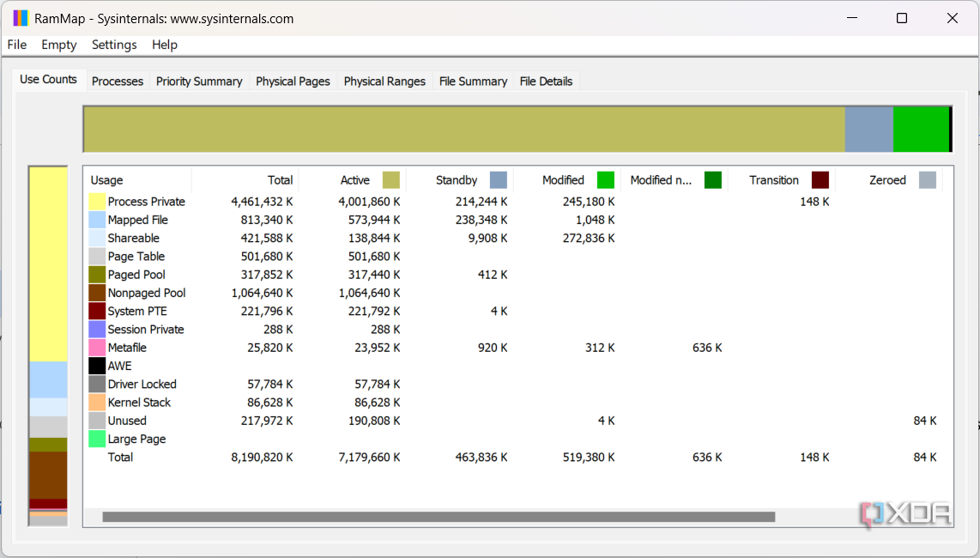Open the Settings menu
Viewport: 980px width, 558px height.
tap(114, 45)
